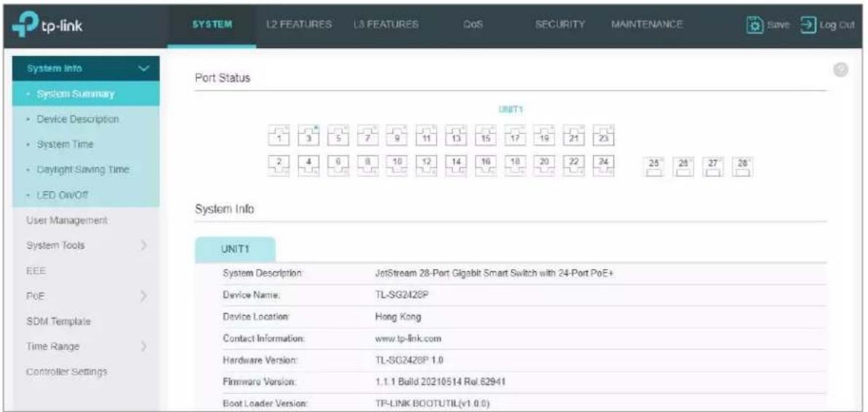Log out of the switch

pos(828,24)
